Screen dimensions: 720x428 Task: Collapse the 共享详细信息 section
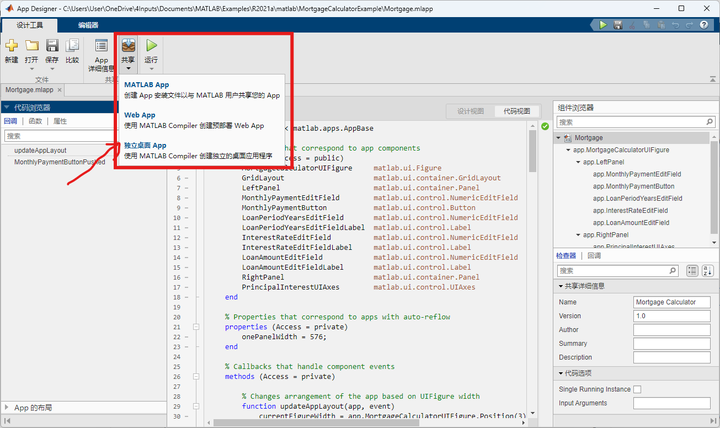(559, 286)
